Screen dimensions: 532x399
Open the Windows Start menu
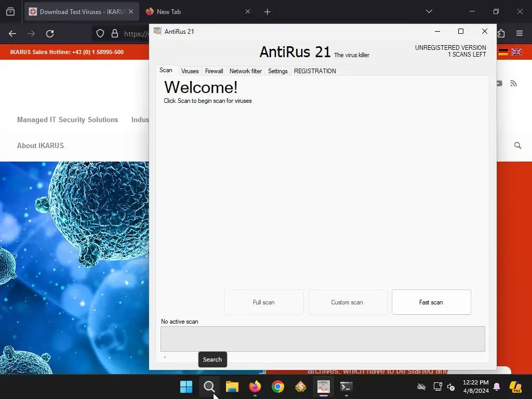click(186, 387)
